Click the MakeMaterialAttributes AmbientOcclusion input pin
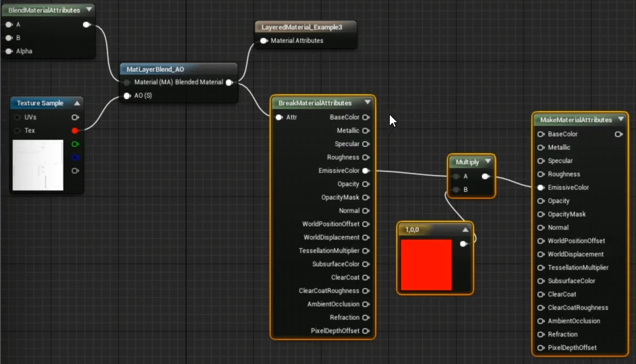The image size is (636, 364). point(541,321)
